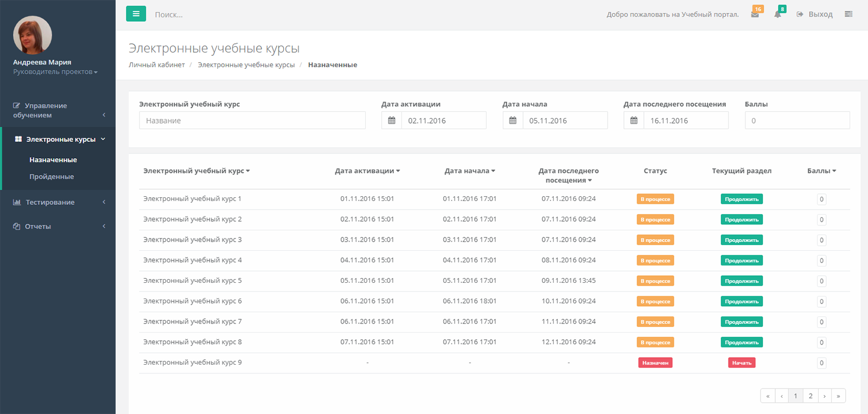Collapse the Электронные курсы menu
Image resolution: width=868 pixels, height=414 pixels.
click(x=58, y=139)
